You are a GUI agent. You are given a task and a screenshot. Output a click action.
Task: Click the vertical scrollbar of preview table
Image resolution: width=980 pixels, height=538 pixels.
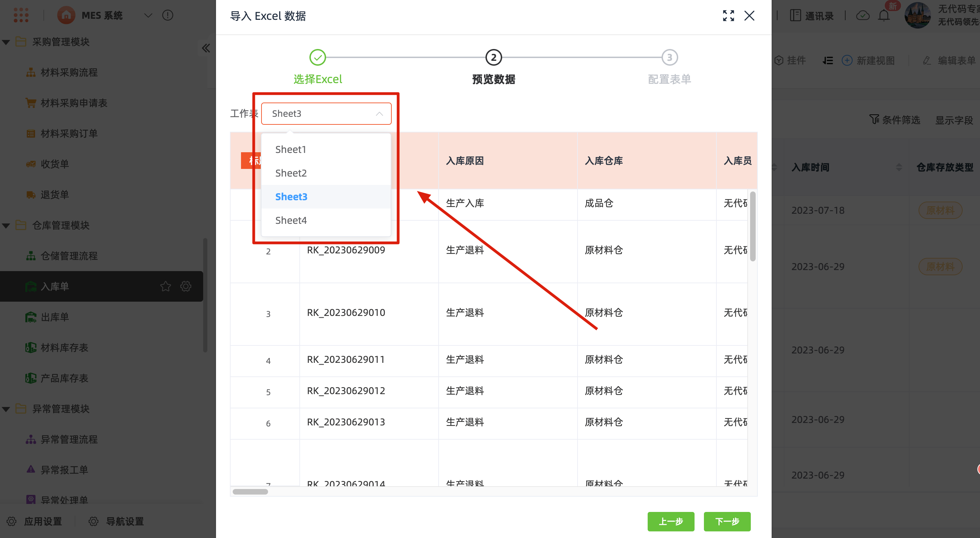tap(752, 227)
